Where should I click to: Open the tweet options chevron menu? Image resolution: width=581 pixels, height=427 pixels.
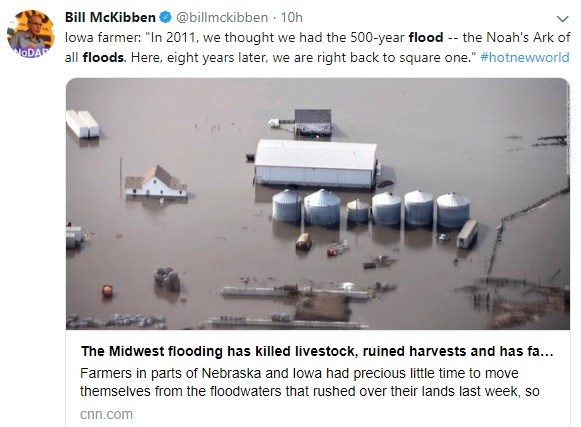tap(562, 18)
